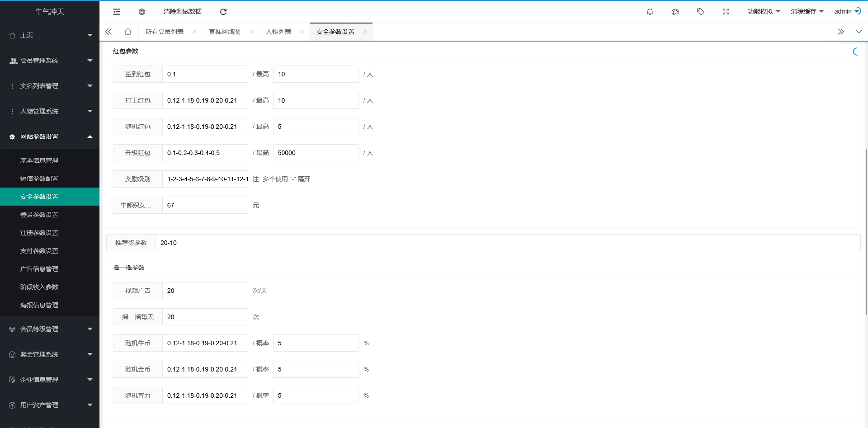Open 广告信息管理 submenu item
Viewport: 868px width, 428px height.
(x=50, y=269)
